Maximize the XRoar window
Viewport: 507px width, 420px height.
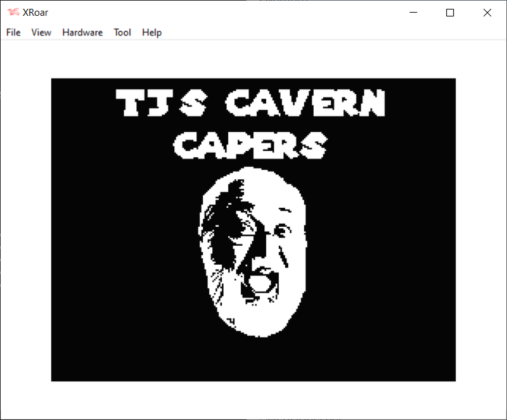pos(450,13)
